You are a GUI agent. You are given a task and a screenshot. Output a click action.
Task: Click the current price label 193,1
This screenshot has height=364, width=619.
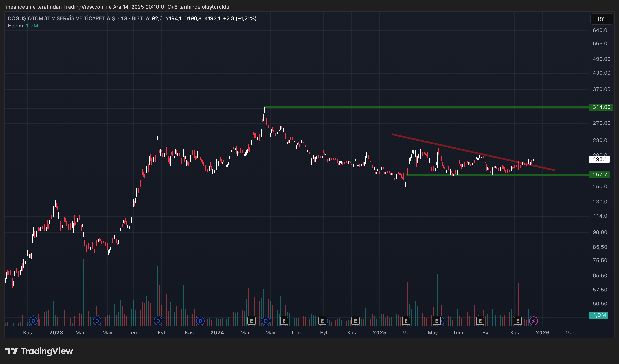(x=600, y=159)
